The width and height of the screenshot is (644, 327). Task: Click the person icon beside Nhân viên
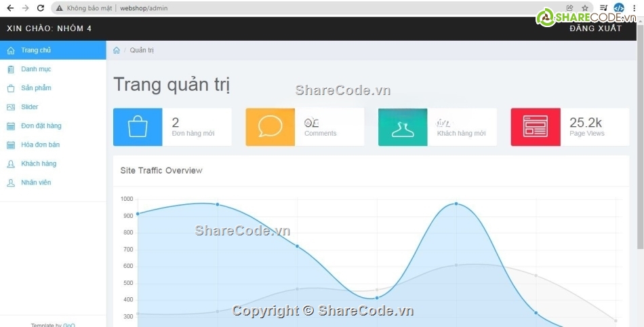(x=11, y=182)
